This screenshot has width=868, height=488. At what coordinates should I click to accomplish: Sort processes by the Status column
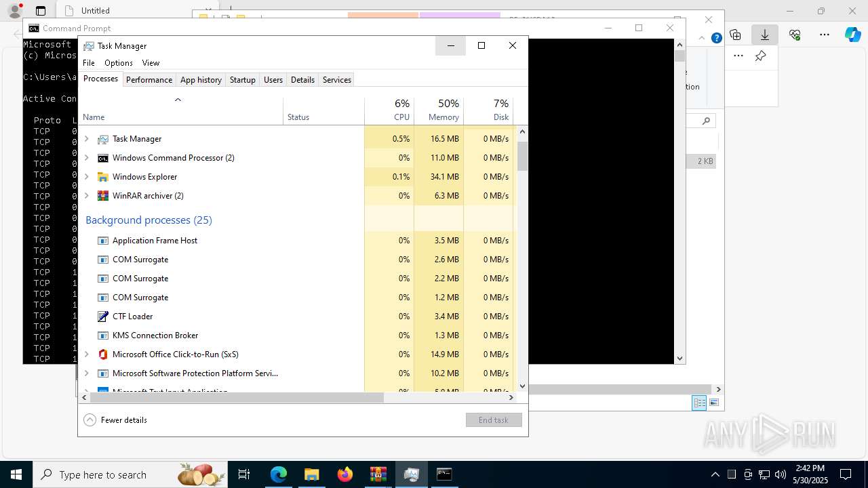coord(323,111)
